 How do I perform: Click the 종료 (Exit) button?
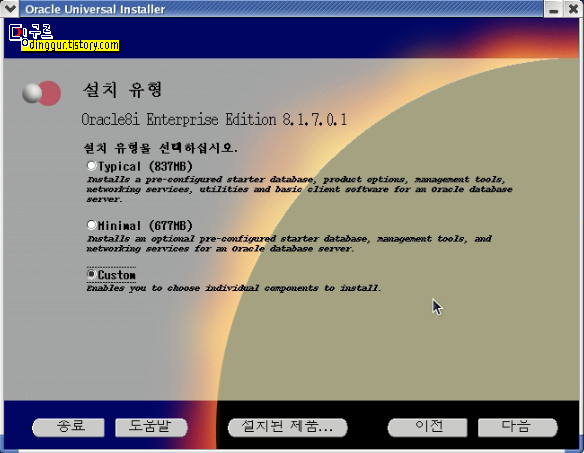[x=69, y=427]
